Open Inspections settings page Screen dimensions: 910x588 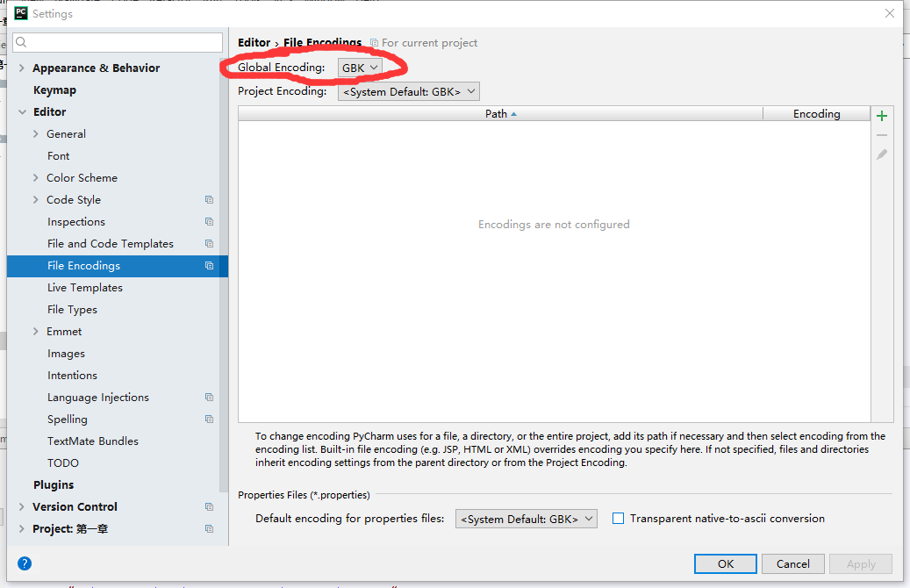click(76, 222)
